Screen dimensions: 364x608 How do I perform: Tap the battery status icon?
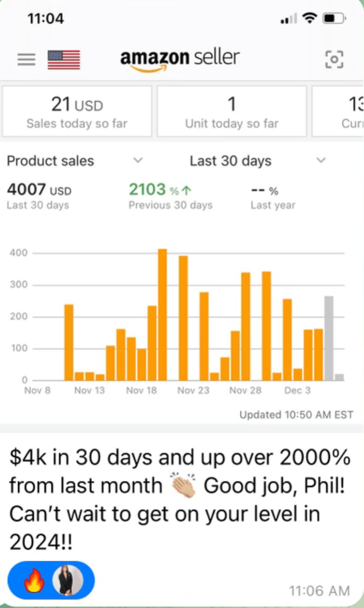point(333,19)
